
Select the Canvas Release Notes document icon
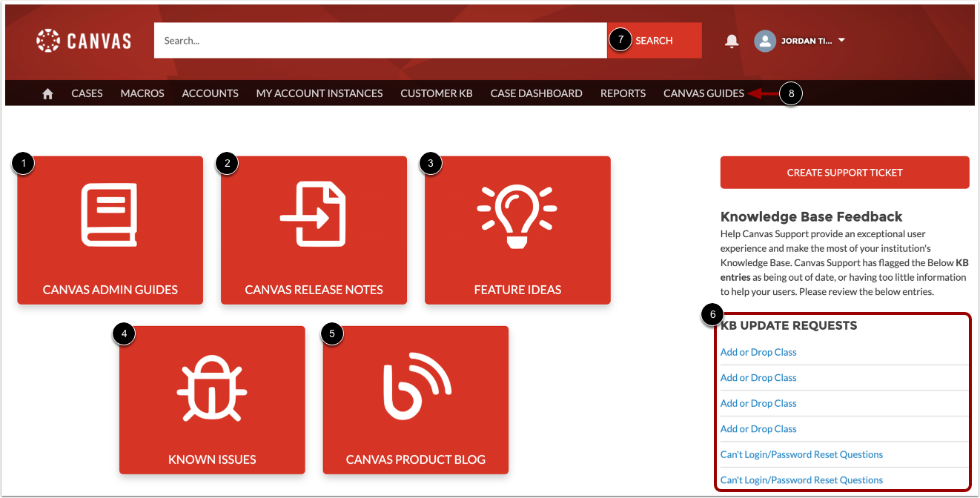314,215
